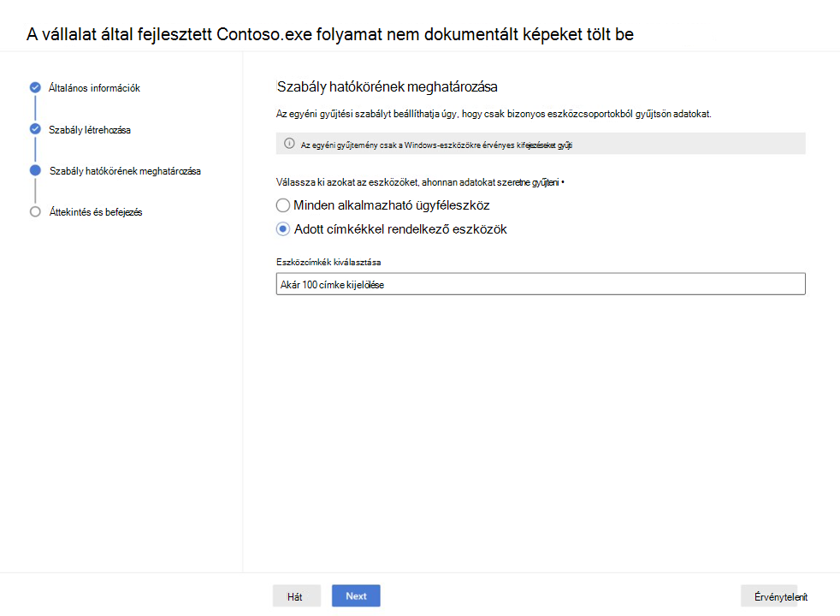The width and height of the screenshot is (840, 616).
Task: Click the current step dot for Szabály hatókörének meghatározása
Action: point(35,170)
